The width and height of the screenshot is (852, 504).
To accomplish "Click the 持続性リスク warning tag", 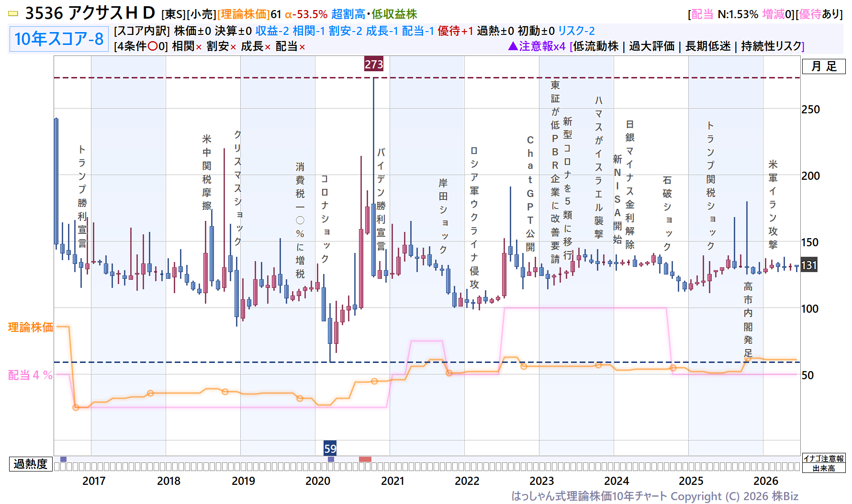I will 771,46.
